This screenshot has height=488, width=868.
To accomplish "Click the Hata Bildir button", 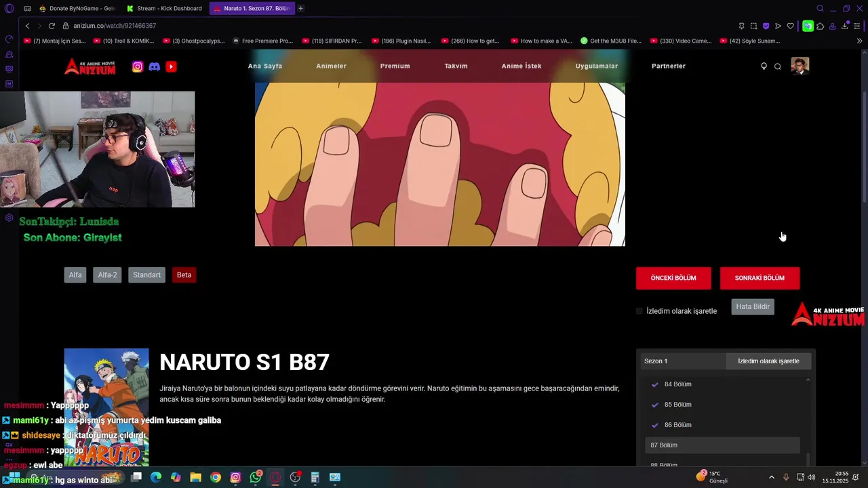I will 753,306.
